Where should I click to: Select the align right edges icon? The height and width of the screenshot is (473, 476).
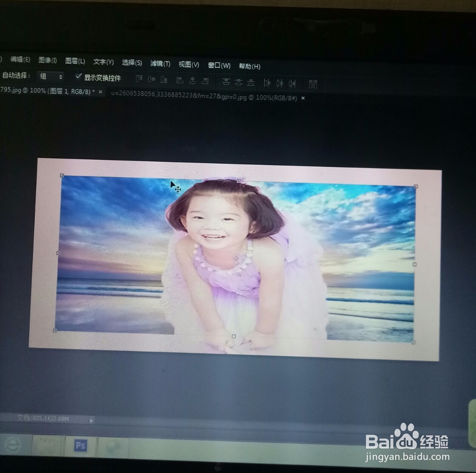click(x=205, y=82)
